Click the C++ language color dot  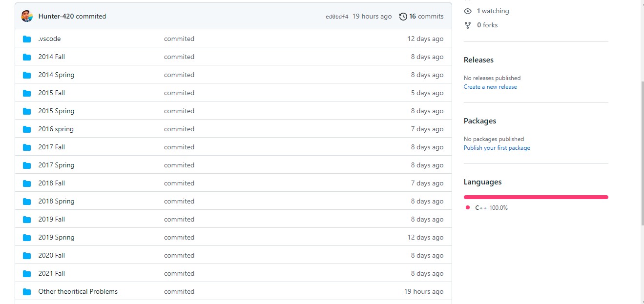(x=468, y=207)
